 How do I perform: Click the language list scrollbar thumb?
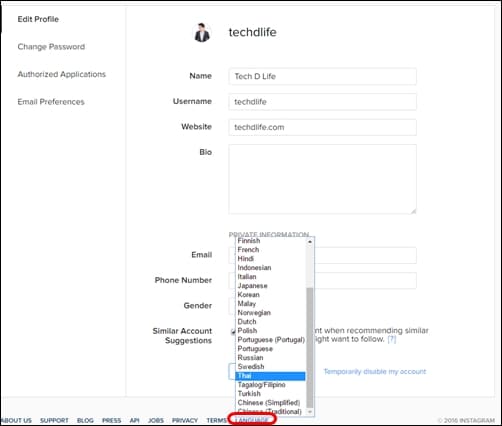coord(310,347)
